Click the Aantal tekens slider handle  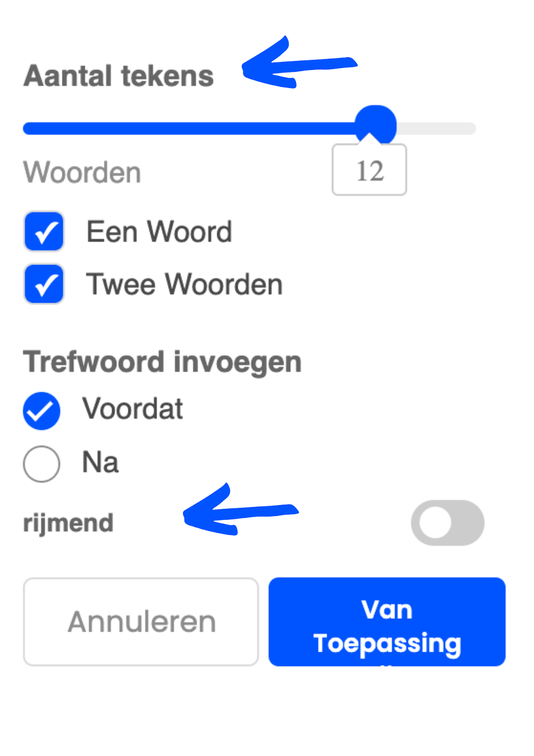[x=375, y=125]
